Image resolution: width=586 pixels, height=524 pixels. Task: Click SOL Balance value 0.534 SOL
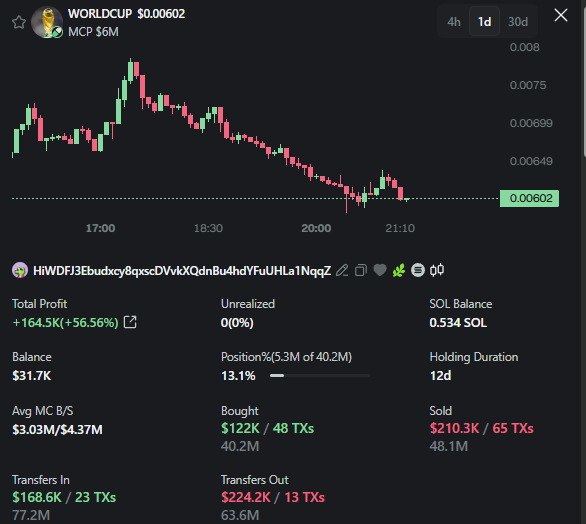(458, 323)
